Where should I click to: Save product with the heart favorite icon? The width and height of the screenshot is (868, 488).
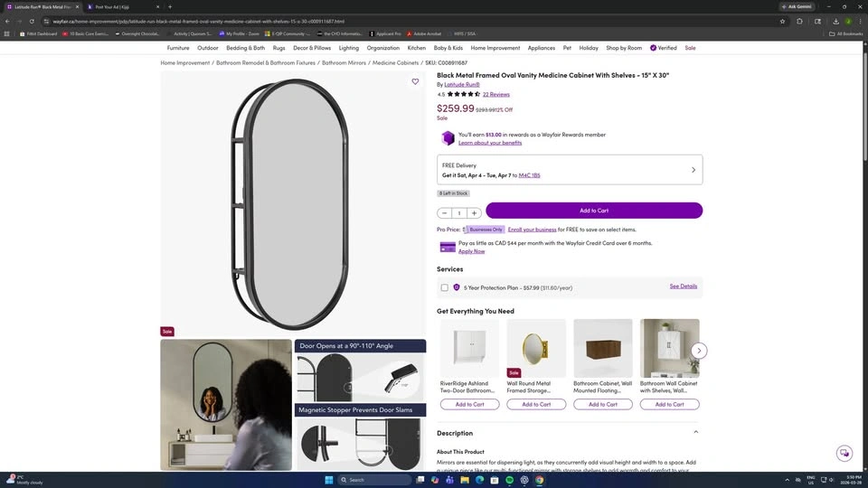(415, 82)
